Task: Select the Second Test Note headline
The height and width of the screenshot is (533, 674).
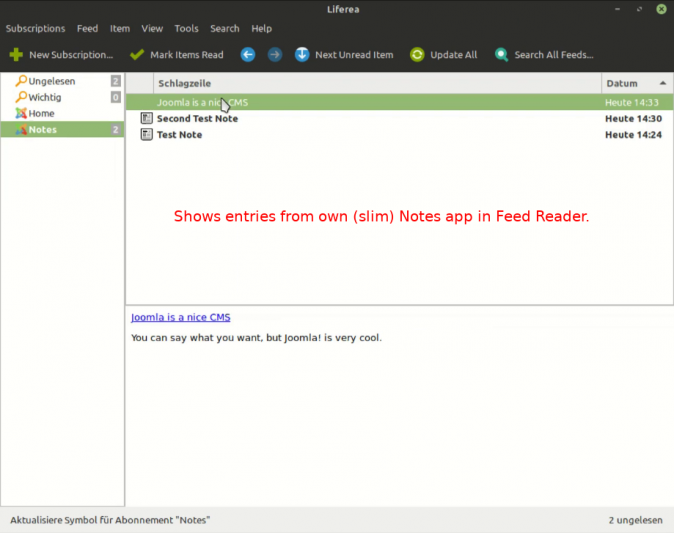Action: (x=197, y=118)
